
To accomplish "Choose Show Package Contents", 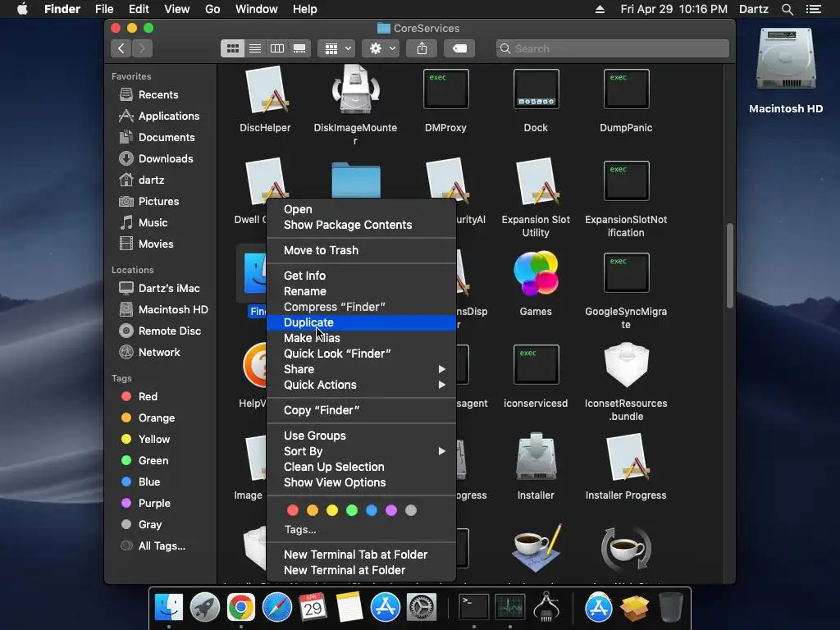I will click(x=362, y=225).
